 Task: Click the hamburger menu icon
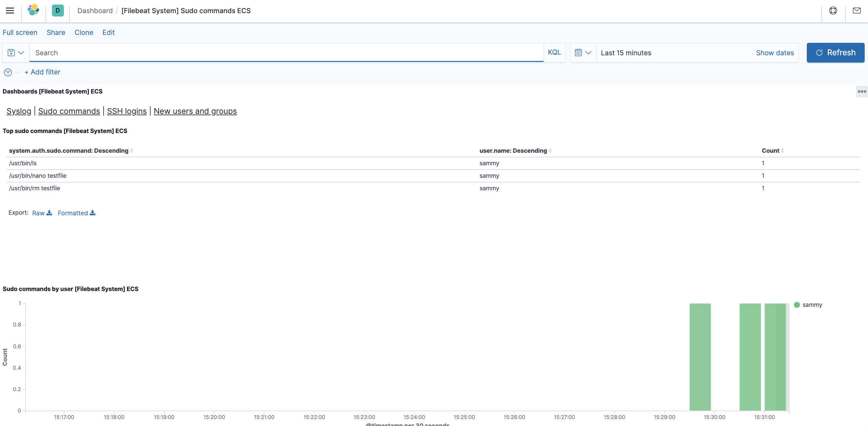point(10,11)
